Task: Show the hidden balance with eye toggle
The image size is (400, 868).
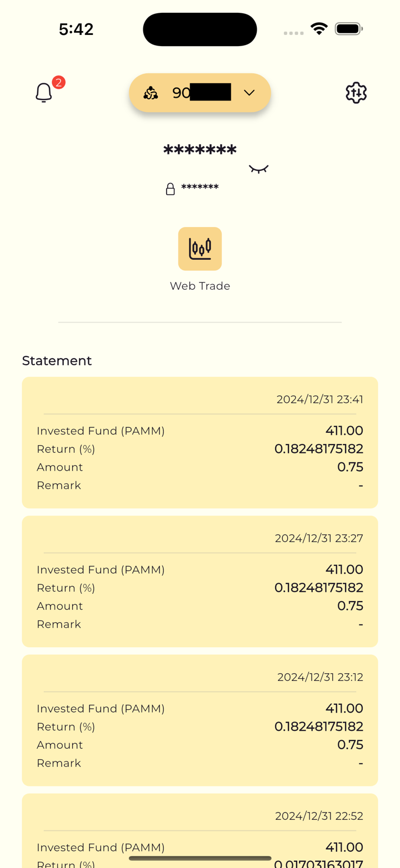Action: click(259, 169)
